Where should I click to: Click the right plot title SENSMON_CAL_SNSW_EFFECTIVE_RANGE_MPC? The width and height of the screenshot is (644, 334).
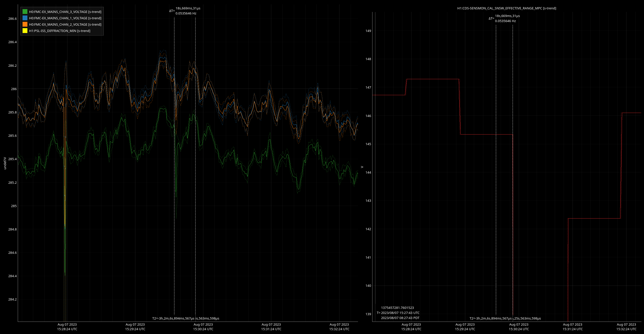click(x=507, y=8)
